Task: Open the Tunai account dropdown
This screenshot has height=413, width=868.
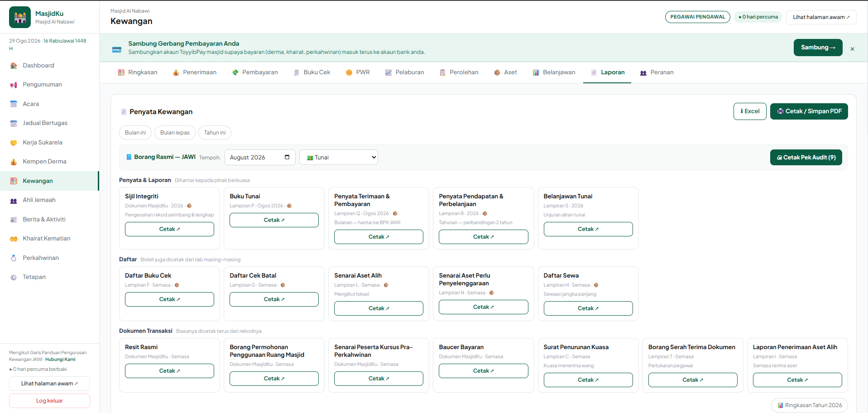Action: click(x=339, y=157)
